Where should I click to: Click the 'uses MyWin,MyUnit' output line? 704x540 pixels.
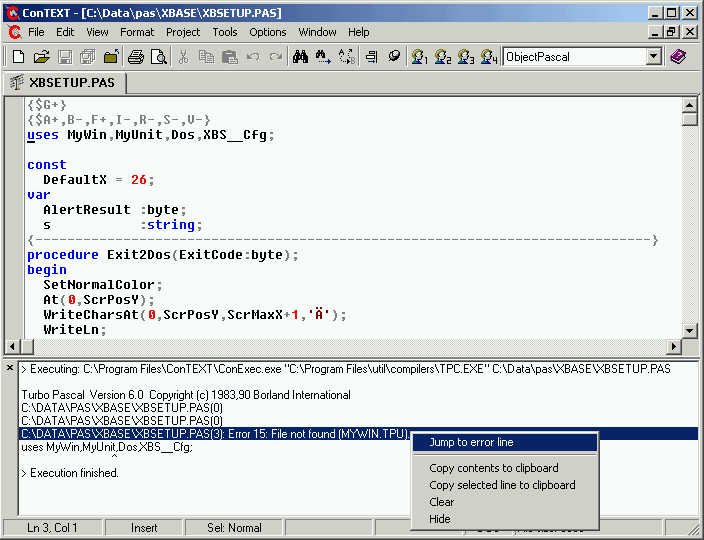(107, 447)
